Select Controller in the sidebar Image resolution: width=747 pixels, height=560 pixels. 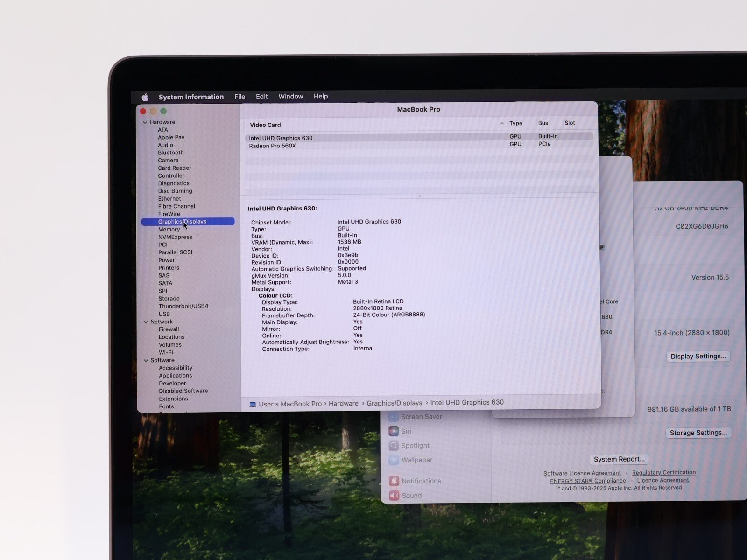pyautogui.click(x=171, y=175)
